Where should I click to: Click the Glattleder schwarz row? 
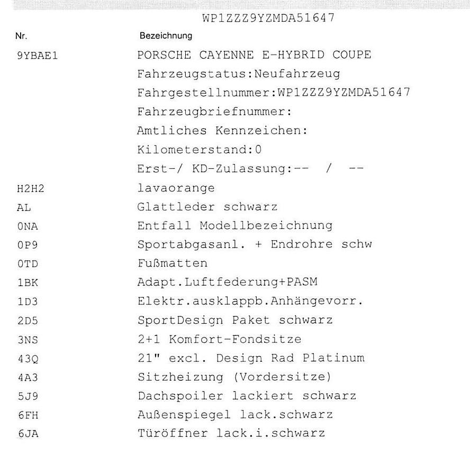[207, 207]
